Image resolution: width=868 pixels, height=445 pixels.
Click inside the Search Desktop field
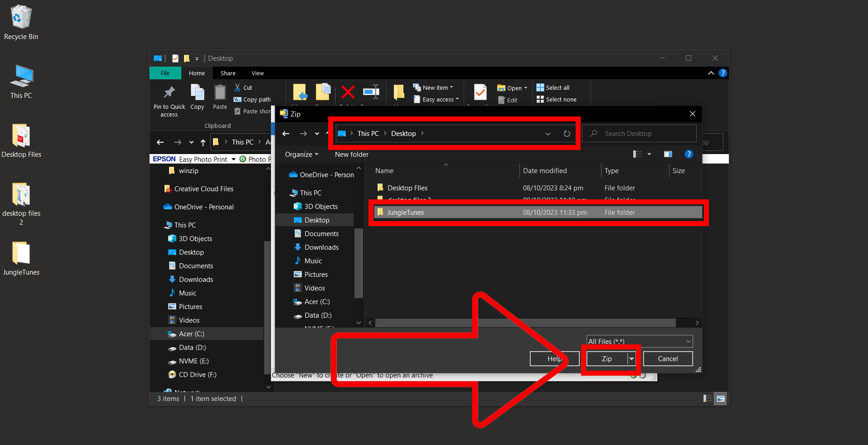639,133
